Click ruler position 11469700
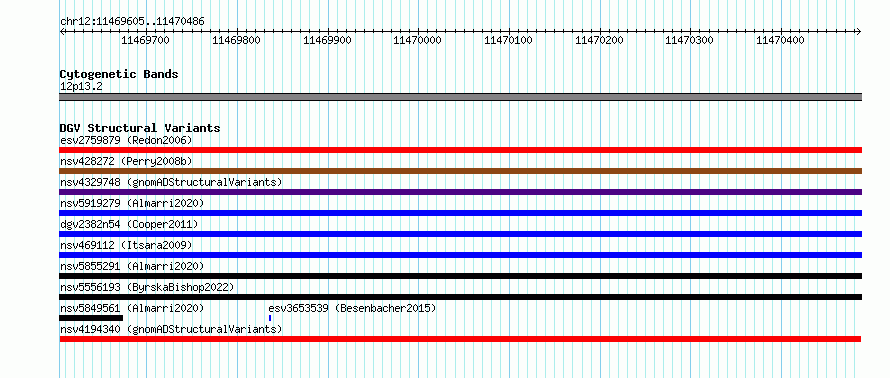 point(145,40)
